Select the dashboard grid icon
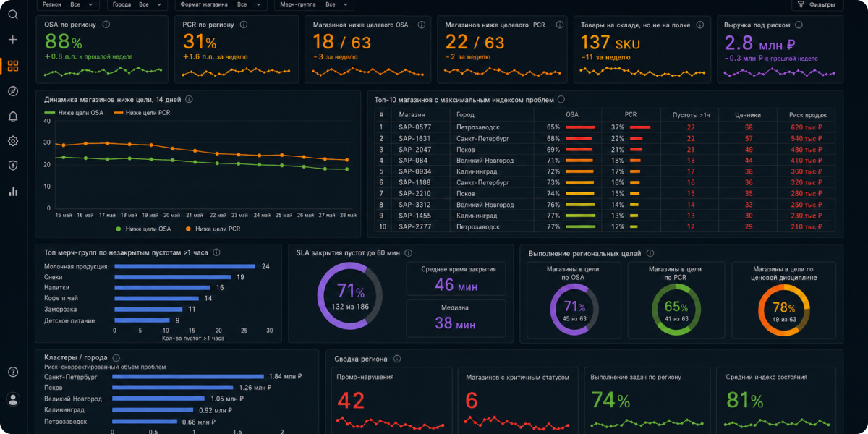This screenshot has width=868, height=434. 12,66
